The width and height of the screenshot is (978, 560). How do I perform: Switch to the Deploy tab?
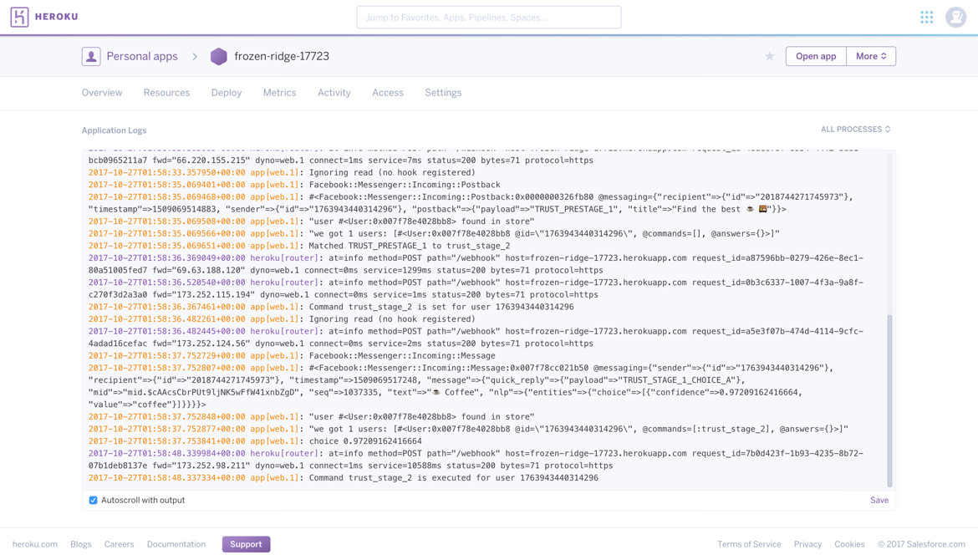(x=227, y=92)
